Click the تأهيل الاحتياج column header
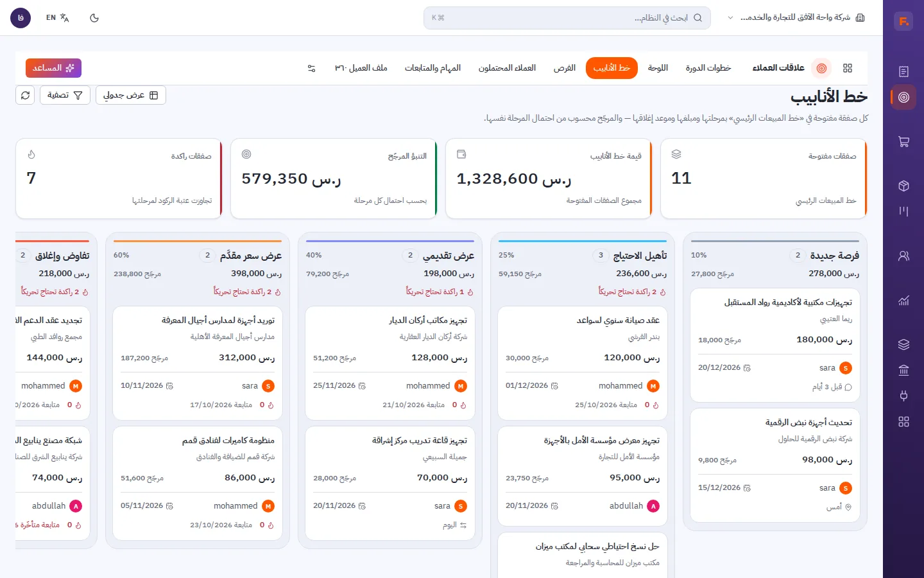 (640, 256)
